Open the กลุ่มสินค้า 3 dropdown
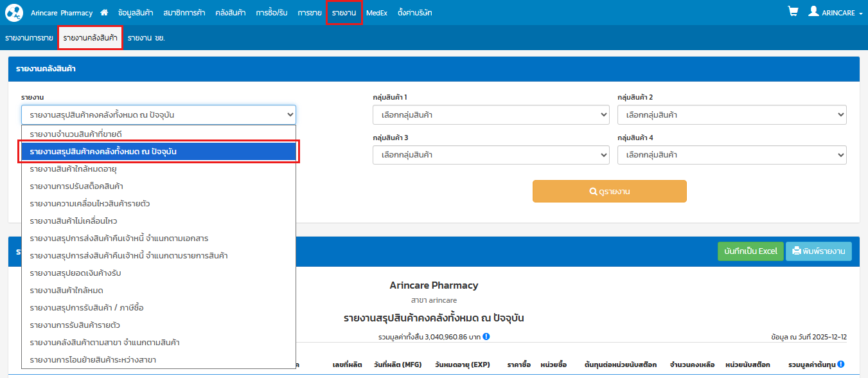Viewport: 868px width, 378px height. [491, 155]
